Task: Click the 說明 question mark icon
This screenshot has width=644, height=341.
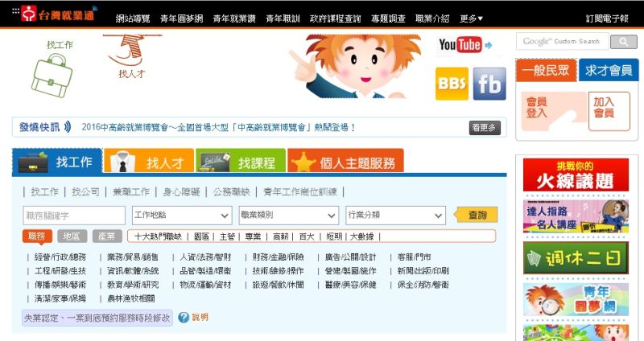Action: [x=184, y=317]
